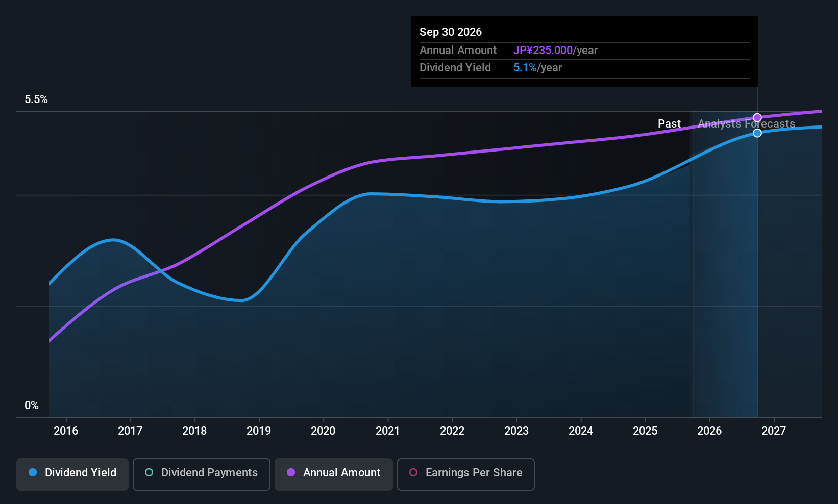Click the 2020 x-axis label
Viewport: 838px width, 504px height.
pyautogui.click(x=323, y=431)
